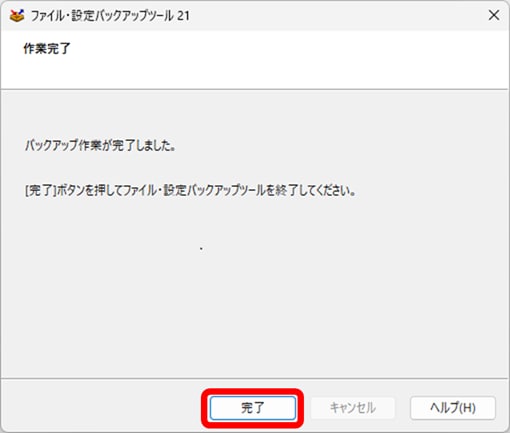
Task: Click the backup tool app icon in title bar
Action: (x=17, y=15)
